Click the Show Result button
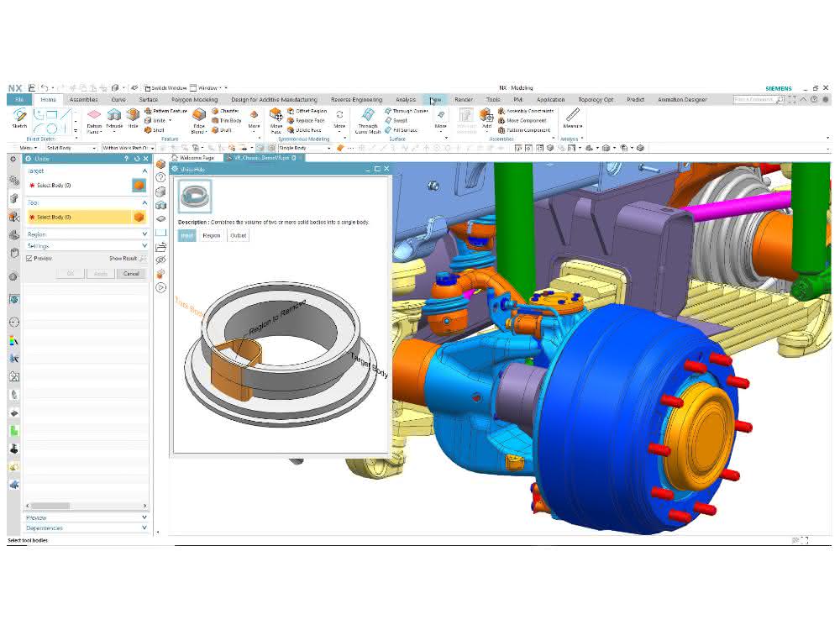The width and height of the screenshot is (840, 630). (128, 258)
